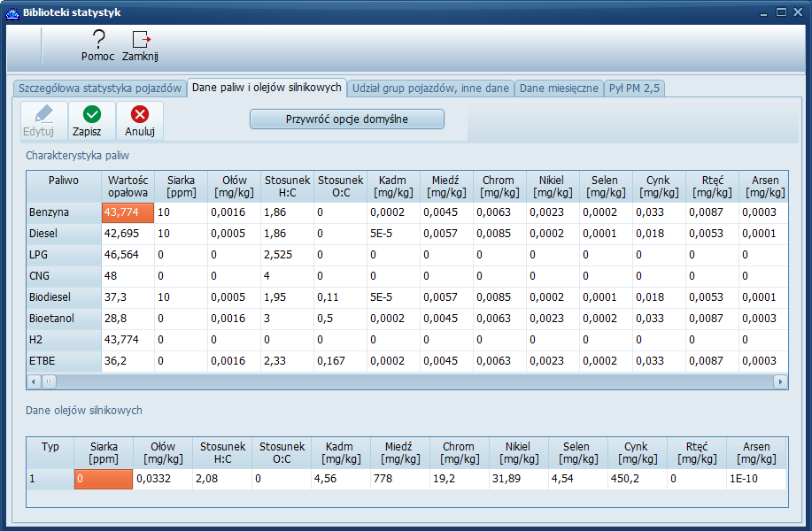Image resolution: width=812 pixels, height=531 pixels.
Task: Open the Pył PM 2,5 tab
Action: (x=634, y=88)
